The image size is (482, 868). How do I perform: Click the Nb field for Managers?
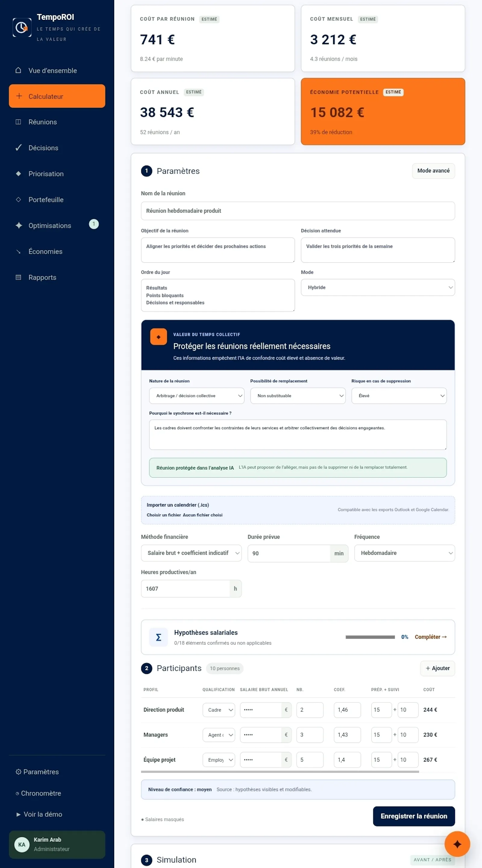pyautogui.click(x=310, y=734)
